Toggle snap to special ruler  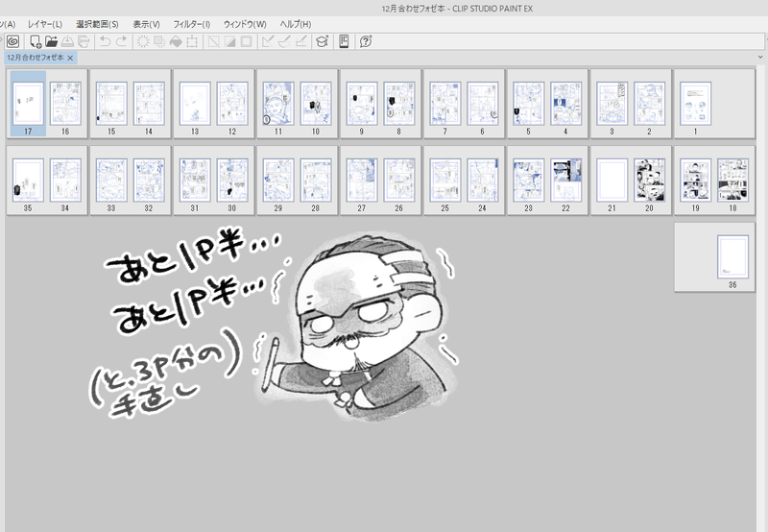point(284,41)
